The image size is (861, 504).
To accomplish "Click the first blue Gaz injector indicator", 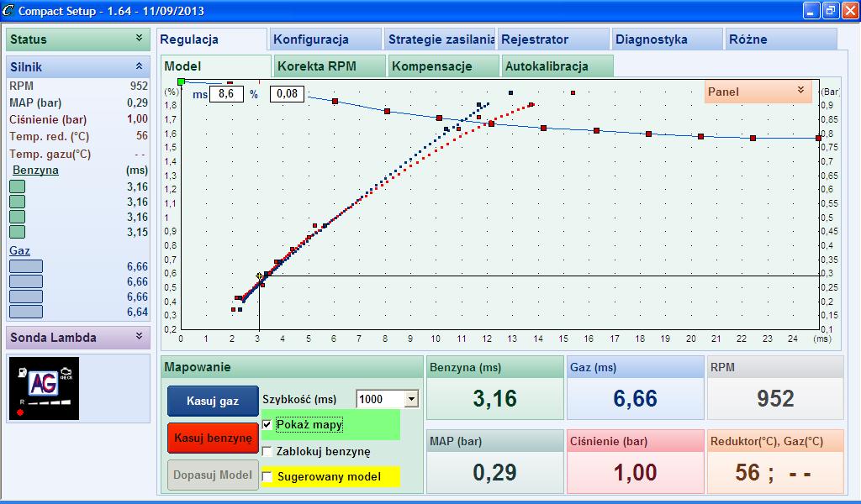I will [x=26, y=266].
